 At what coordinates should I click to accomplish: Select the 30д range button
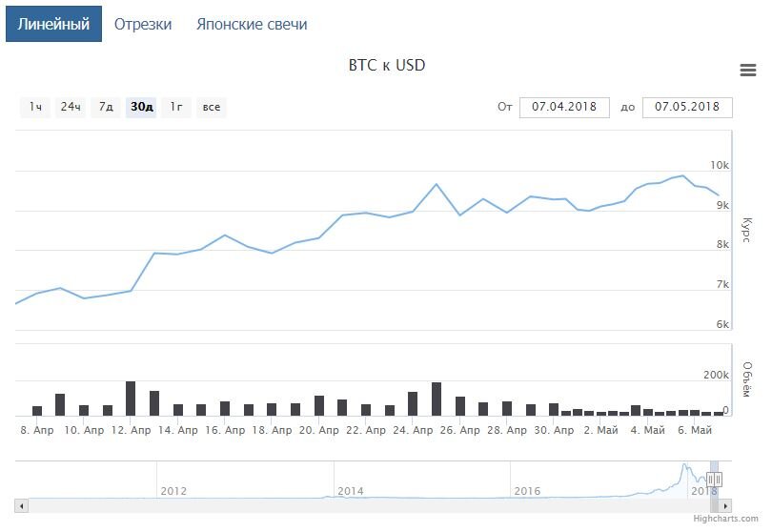point(142,107)
